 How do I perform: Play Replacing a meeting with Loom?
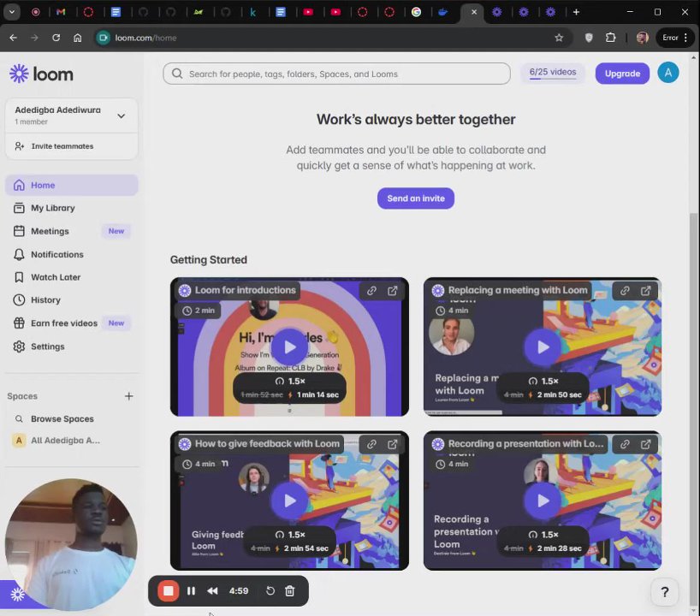point(543,346)
